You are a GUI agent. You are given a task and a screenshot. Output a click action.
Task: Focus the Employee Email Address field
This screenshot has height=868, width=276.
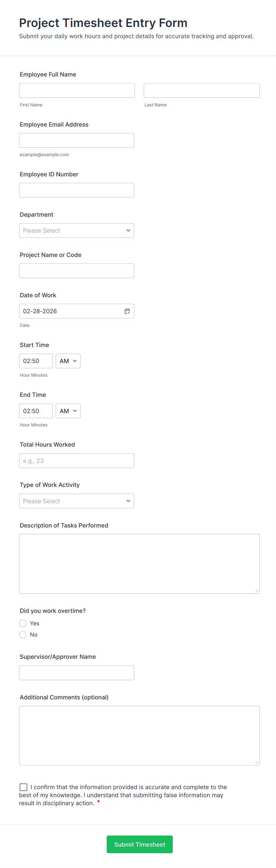point(77,140)
